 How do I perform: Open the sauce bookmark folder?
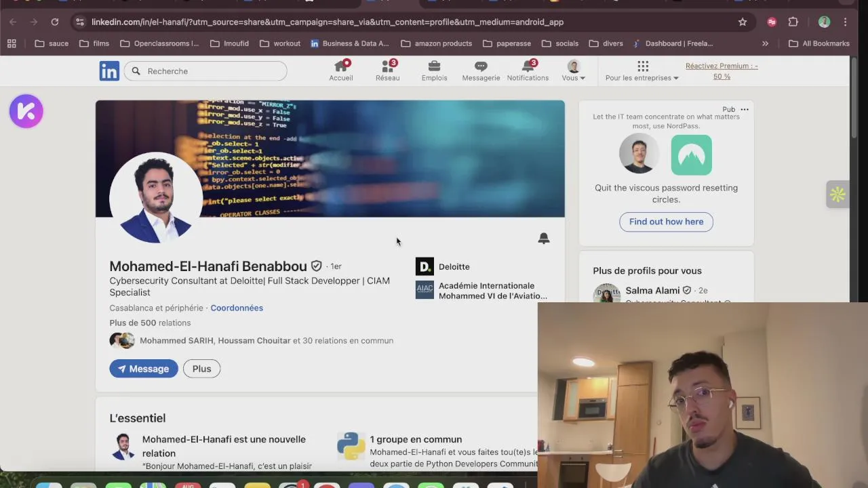pyautogui.click(x=52, y=43)
